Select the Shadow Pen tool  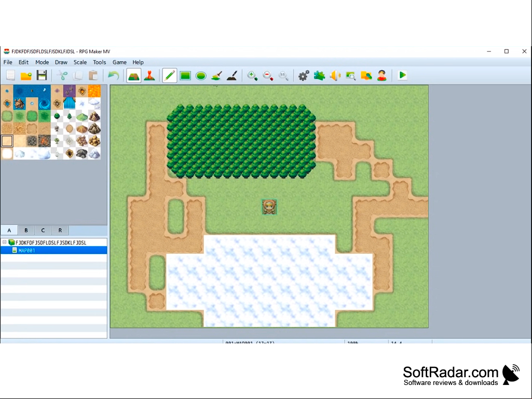point(232,75)
